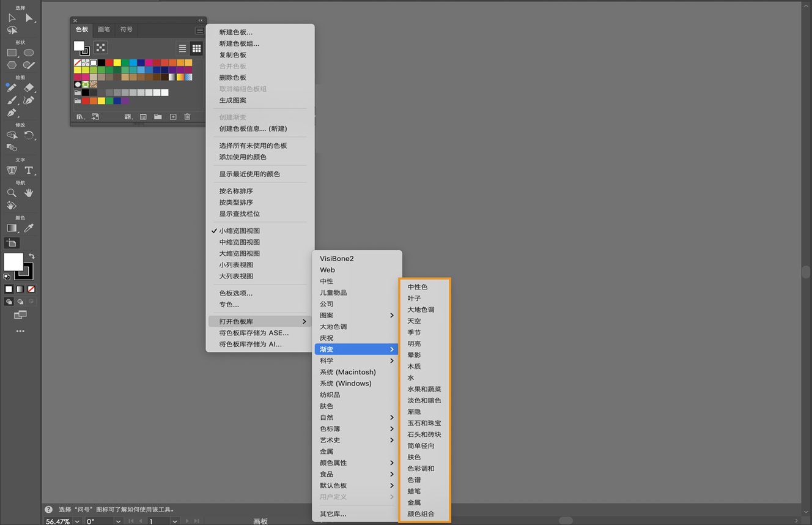The height and width of the screenshot is (525, 812).
Task: Select the Shaper tool
Action: [29, 65]
